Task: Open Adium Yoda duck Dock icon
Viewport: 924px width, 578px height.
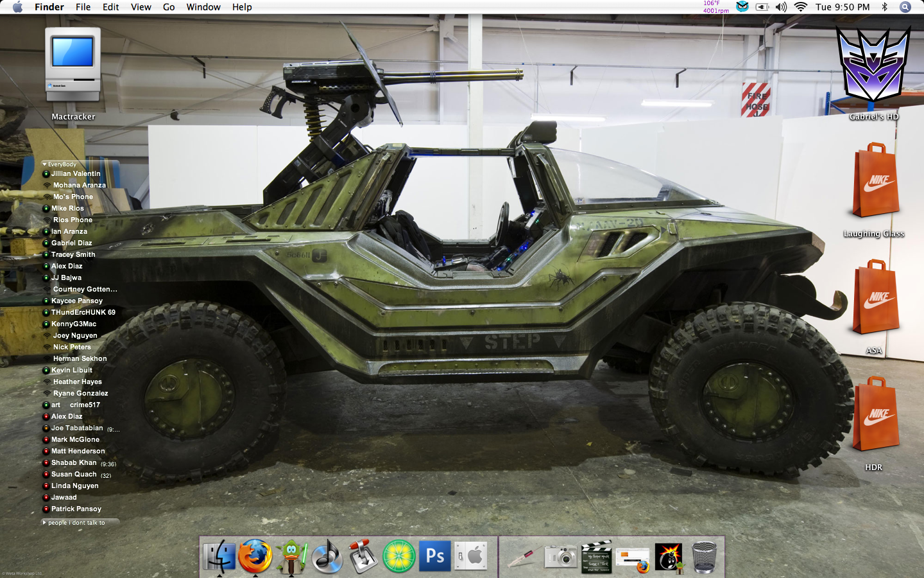Action: (x=291, y=556)
